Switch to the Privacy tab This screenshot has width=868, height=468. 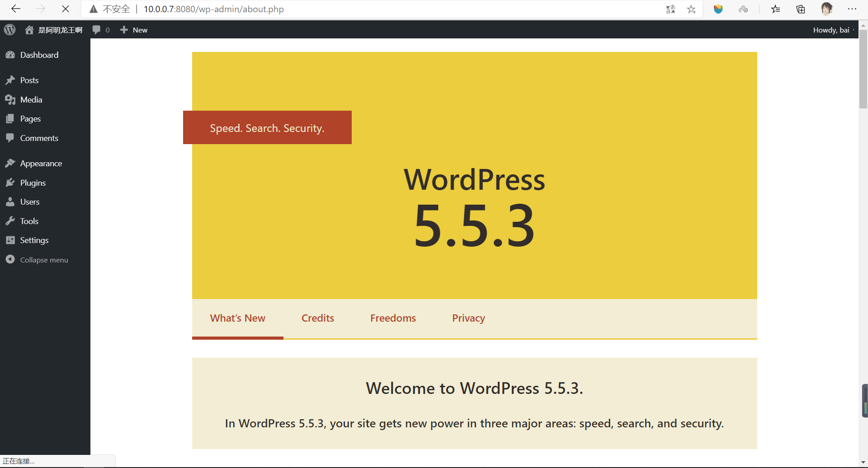tap(469, 318)
